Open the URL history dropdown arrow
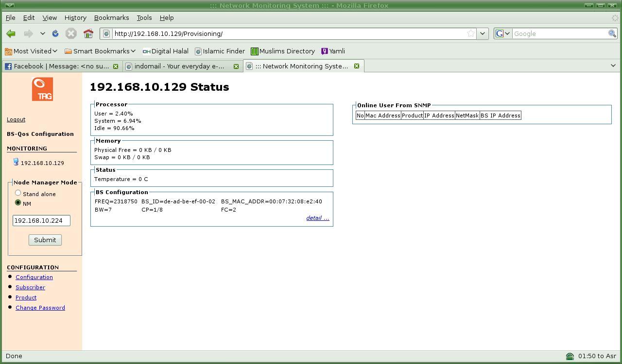 tap(482, 33)
